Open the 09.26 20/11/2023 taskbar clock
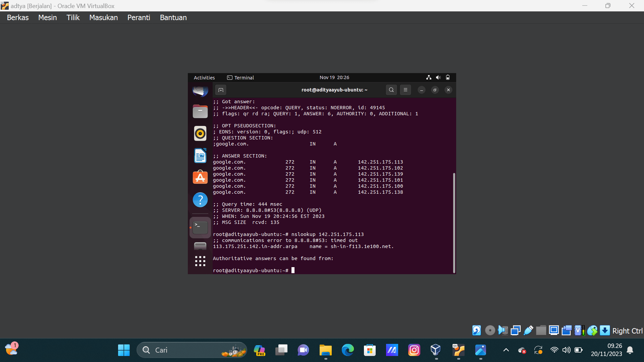The image size is (644, 362). pos(606,350)
